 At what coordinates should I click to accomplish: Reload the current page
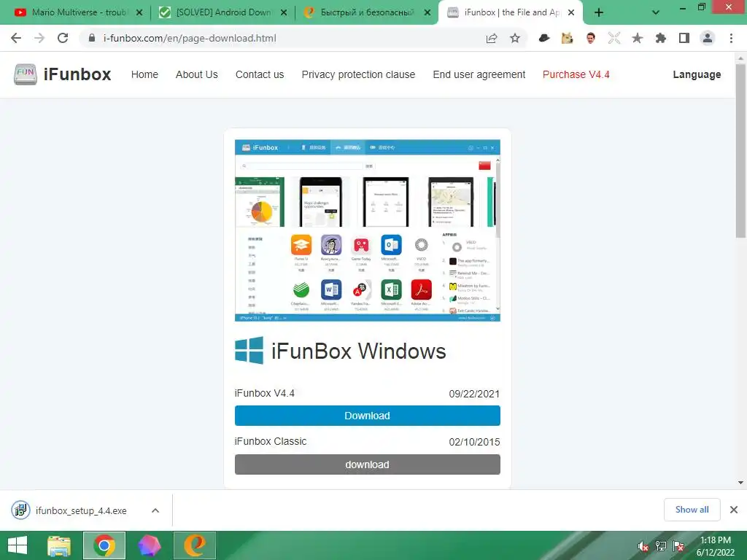click(x=63, y=38)
